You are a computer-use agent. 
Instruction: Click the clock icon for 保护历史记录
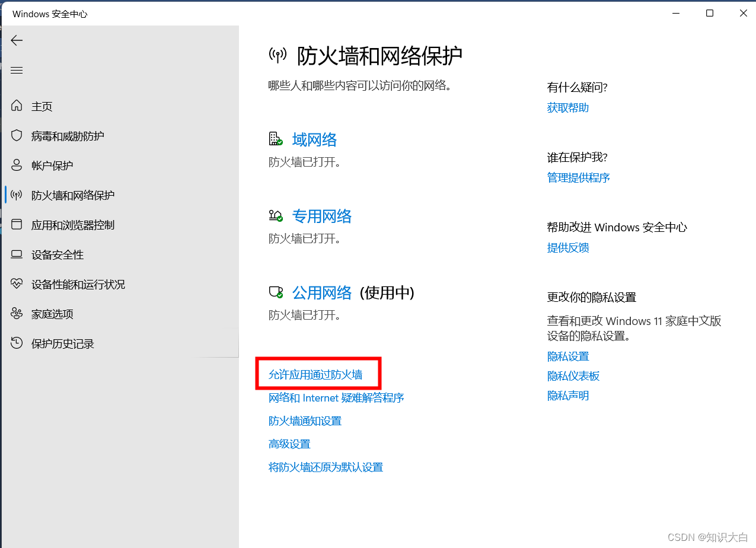[x=17, y=343]
